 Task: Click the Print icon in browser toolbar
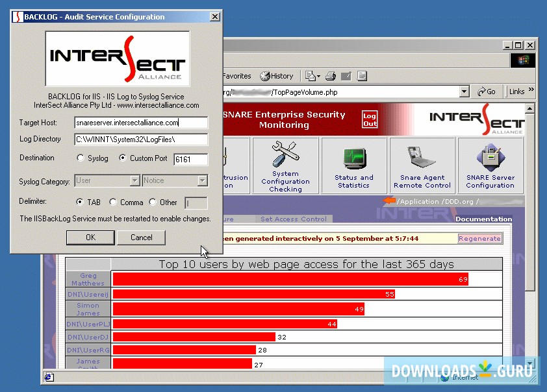pyautogui.click(x=331, y=76)
